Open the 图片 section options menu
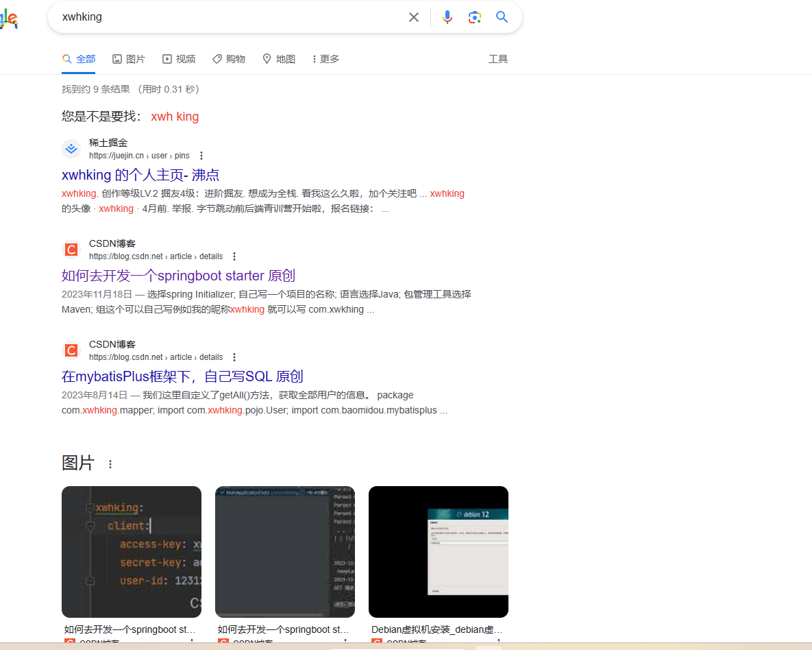Viewport: 812px width, 650px height. coord(110,464)
